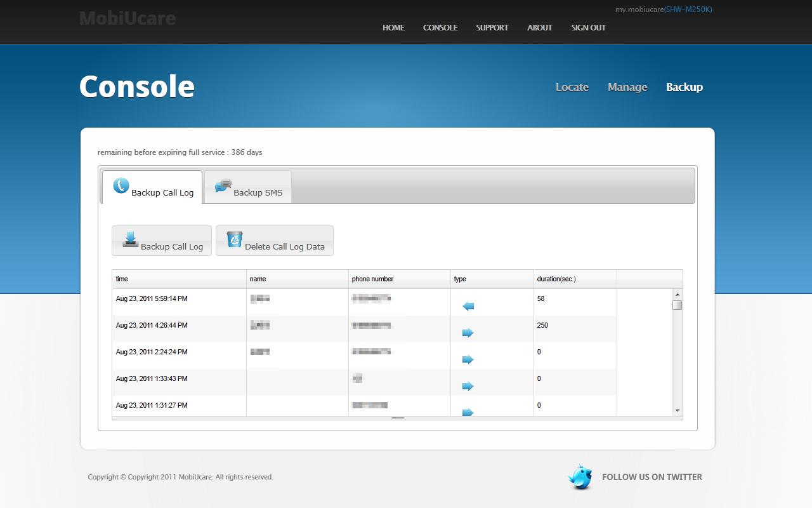Click the blurred name in 5:59:14 PM row
This screenshot has height=508, width=812.
[x=260, y=298]
